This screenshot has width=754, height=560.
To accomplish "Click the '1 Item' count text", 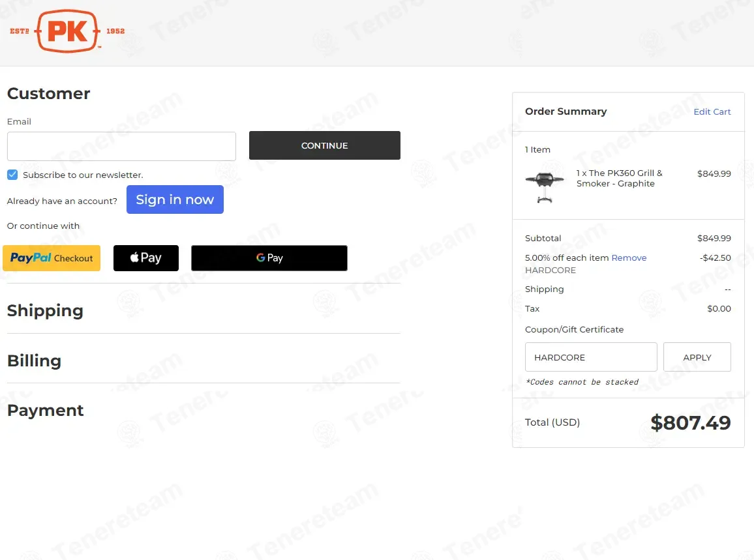I will click(x=537, y=149).
